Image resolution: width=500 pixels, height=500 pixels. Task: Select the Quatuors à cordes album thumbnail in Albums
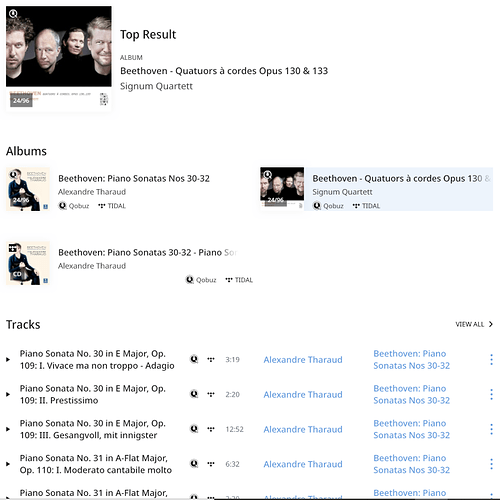coord(282,189)
